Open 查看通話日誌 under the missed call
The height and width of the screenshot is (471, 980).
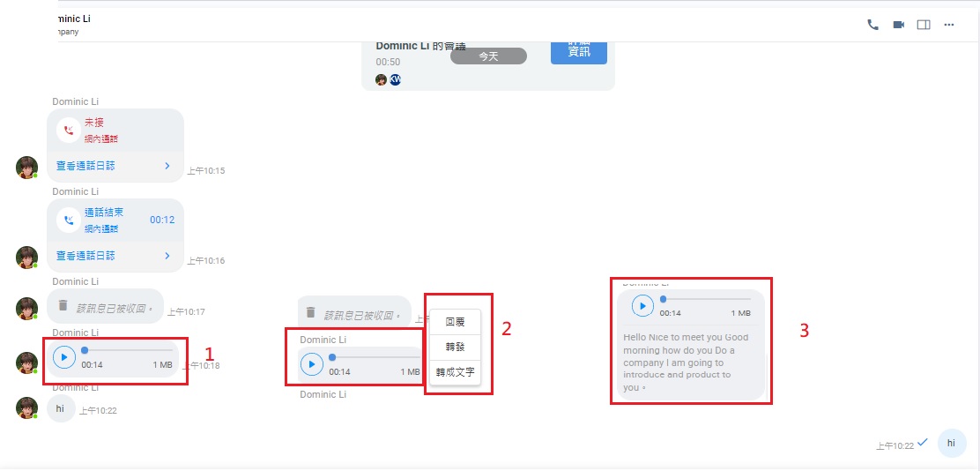[85, 166]
